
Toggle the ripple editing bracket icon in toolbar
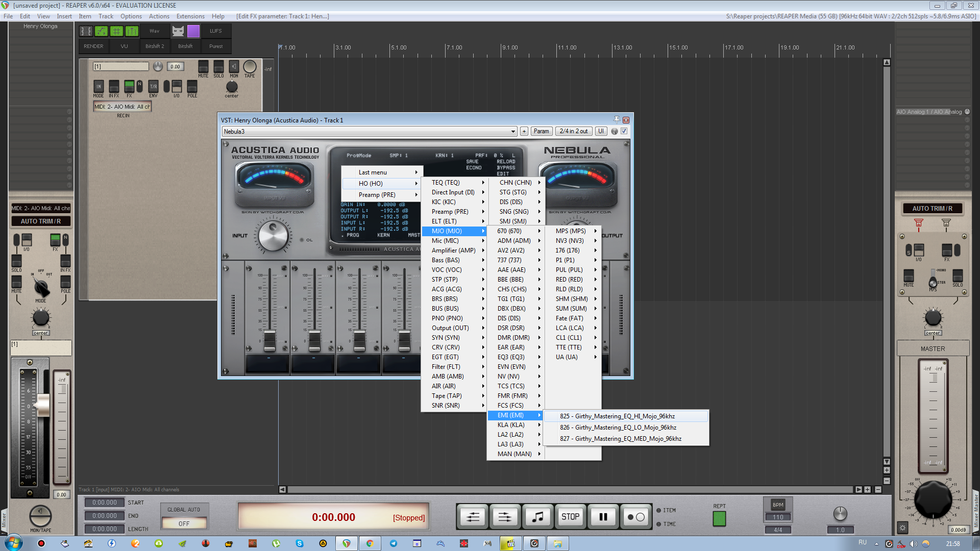tap(86, 31)
